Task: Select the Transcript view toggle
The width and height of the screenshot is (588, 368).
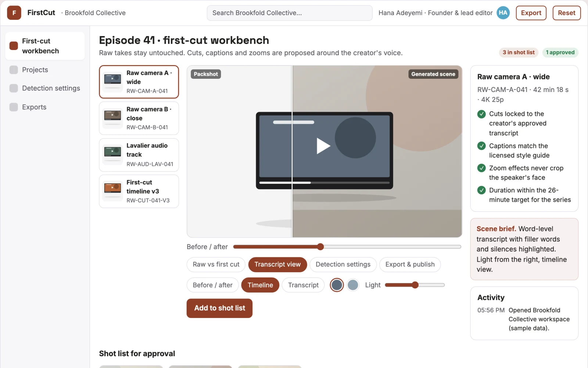Action: coord(277,265)
